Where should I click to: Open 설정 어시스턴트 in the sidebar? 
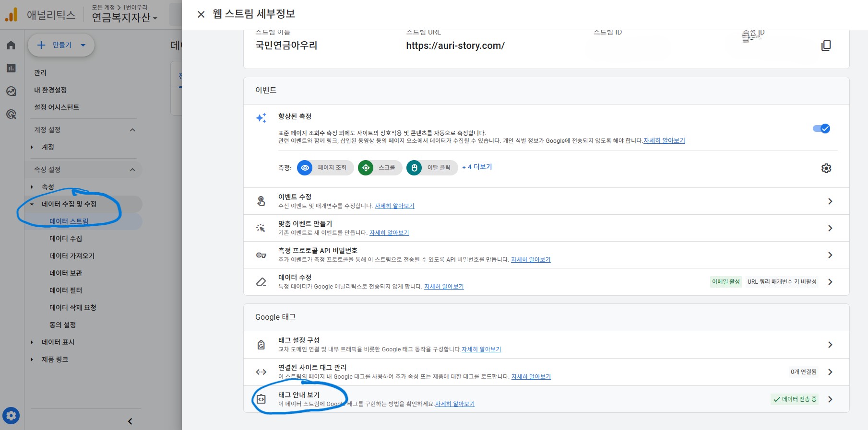pyautogui.click(x=57, y=107)
